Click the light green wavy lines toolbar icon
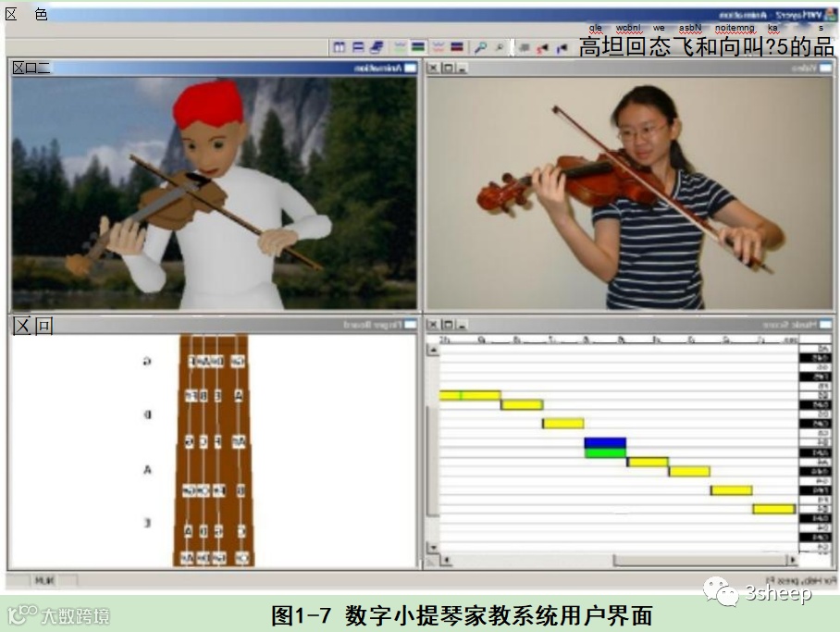 [x=400, y=47]
